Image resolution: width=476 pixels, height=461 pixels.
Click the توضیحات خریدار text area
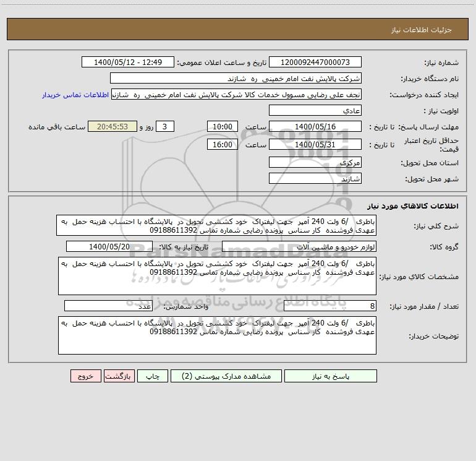216,336
